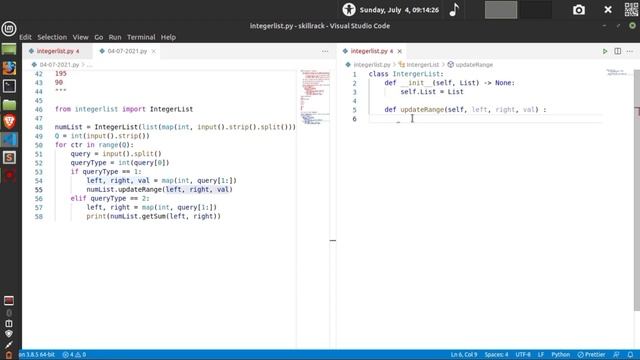Click 'elif queryType == 2:' line
The height and width of the screenshot is (360, 640).
coord(110,198)
